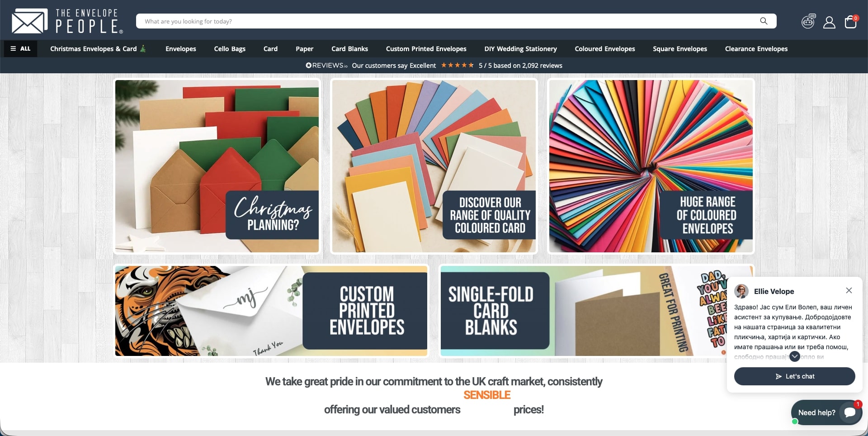Click the Let's chat button
Image resolution: width=868 pixels, height=436 pixels.
click(795, 376)
